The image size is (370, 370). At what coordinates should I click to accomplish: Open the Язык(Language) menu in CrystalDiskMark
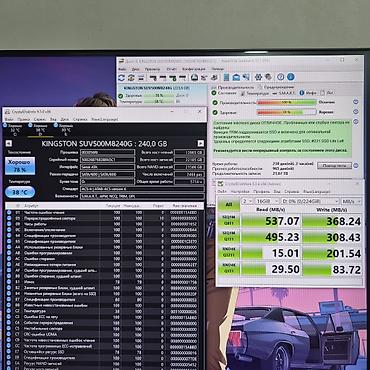point(317,192)
